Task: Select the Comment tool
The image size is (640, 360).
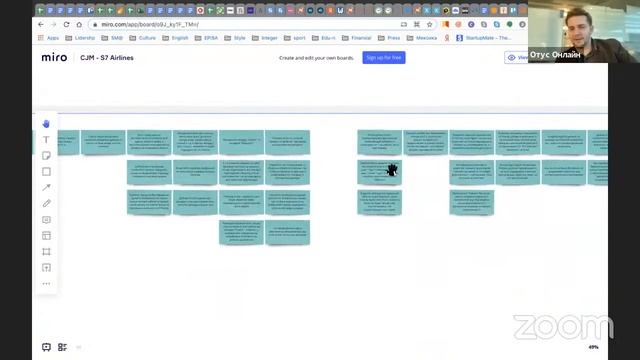Action: [46, 220]
